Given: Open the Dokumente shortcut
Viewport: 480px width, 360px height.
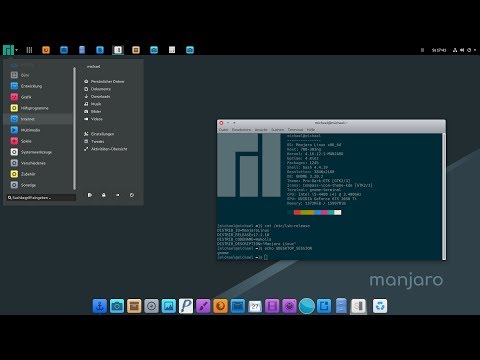Looking at the screenshot, I should (97, 89).
